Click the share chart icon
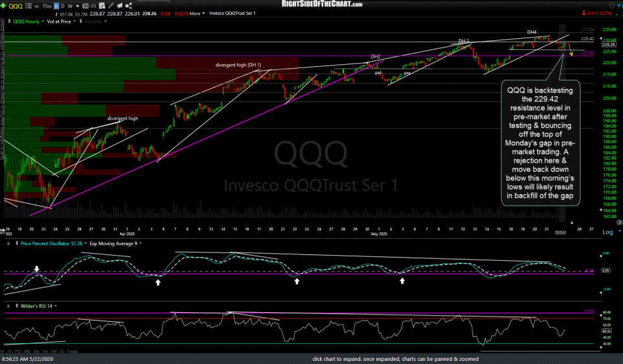The width and height of the screenshot is (623, 364). point(128,6)
